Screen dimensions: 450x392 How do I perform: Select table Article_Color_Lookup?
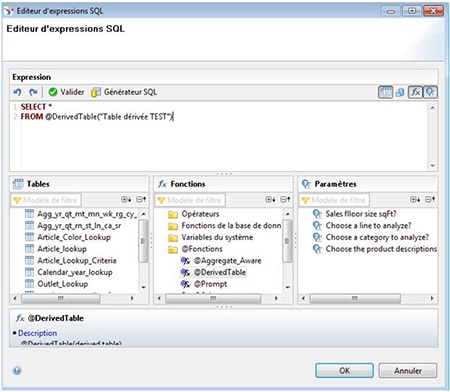pyautogui.click(x=74, y=237)
